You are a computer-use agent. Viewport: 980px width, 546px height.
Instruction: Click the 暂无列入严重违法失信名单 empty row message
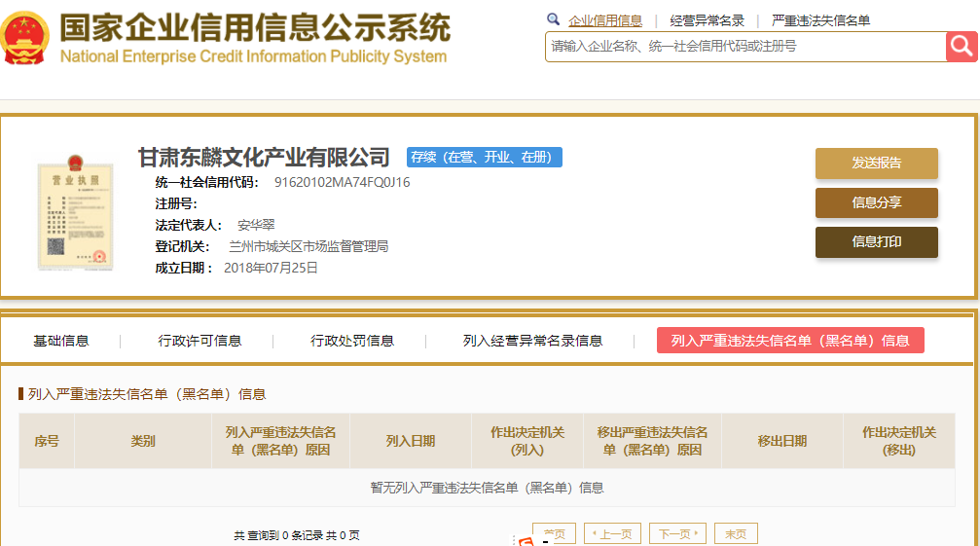[x=487, y=488]
